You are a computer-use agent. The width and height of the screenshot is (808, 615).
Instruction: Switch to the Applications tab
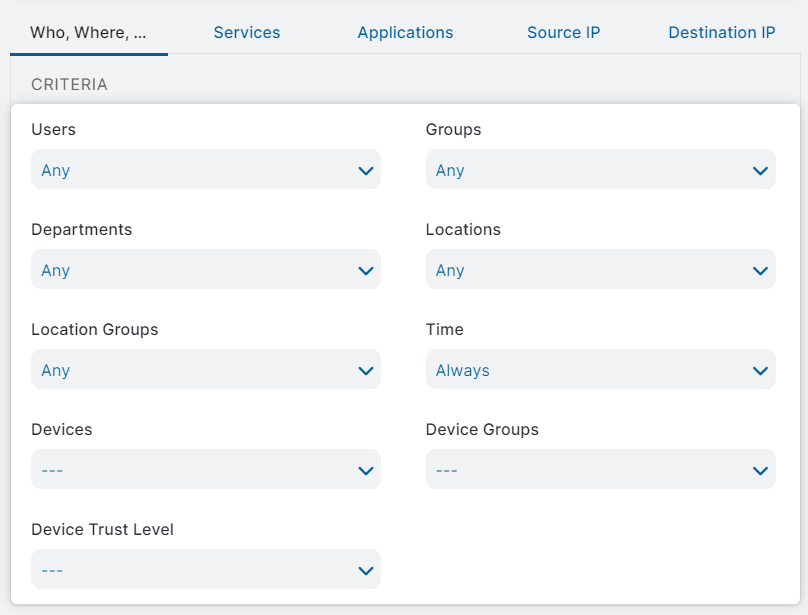[405, 32]
